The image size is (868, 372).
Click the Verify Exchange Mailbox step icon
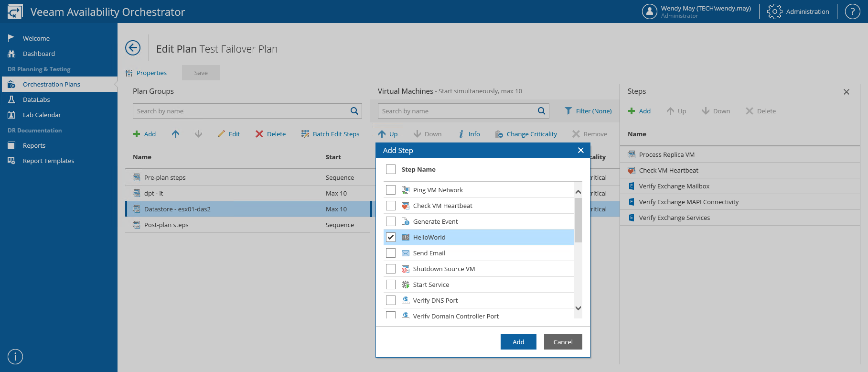point(632,186)
